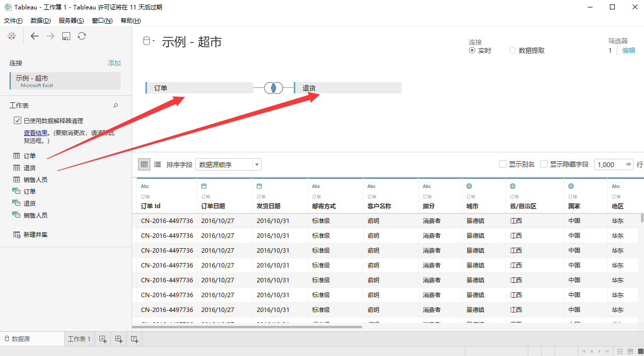Click the Tableau start page logo icon

coord(12,36)
